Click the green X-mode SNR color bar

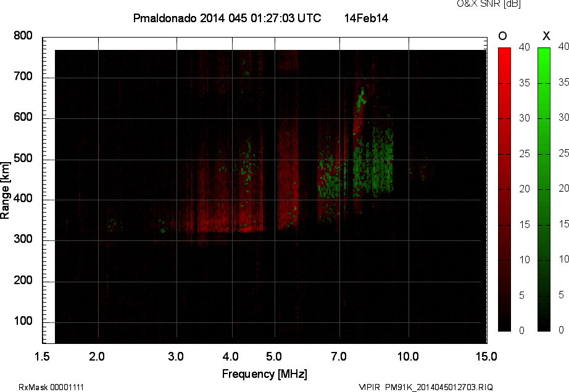coord(544,189)
